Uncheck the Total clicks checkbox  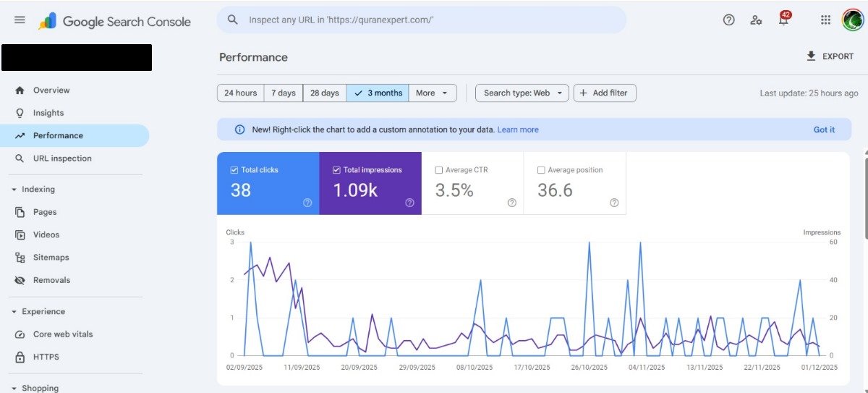[x=234, y=170]
